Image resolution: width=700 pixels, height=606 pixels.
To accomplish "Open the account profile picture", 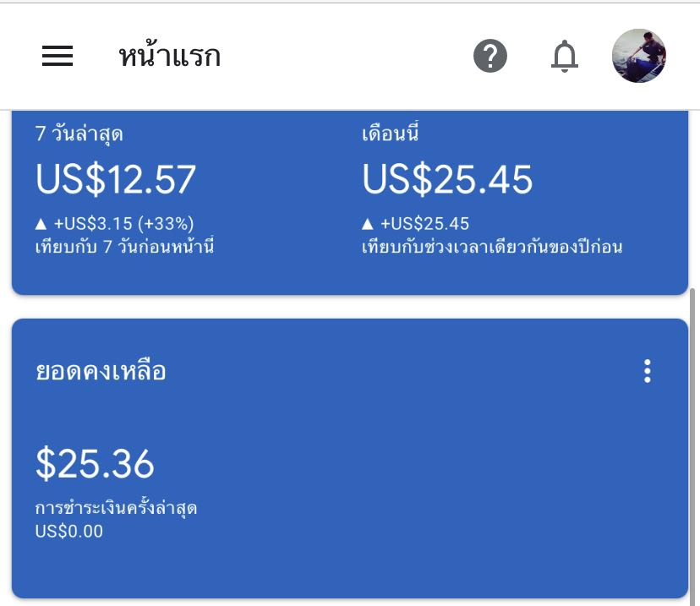I will [x=638, y=56].
